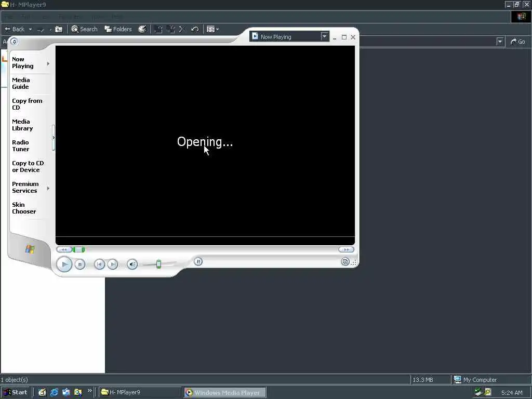Expand the Now Playing sidebar arrow
Viewport: 532px width, 399px height.
48,63
